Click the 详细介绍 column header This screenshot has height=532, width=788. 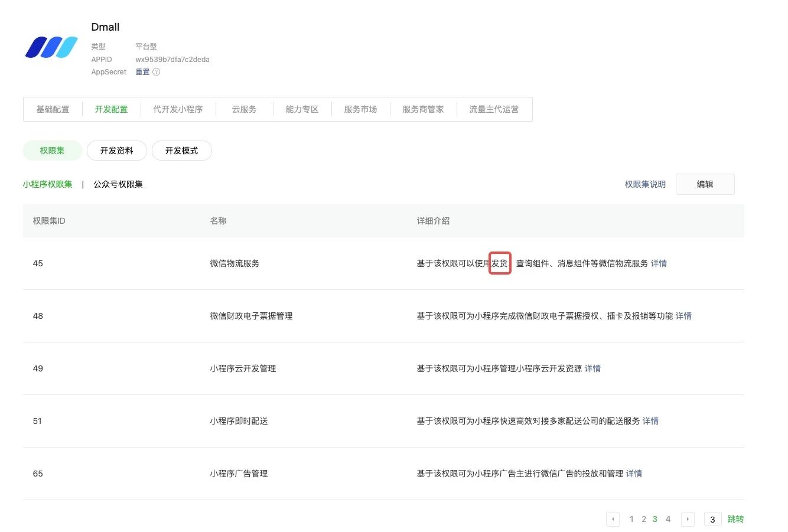click(x=433, y=221)
